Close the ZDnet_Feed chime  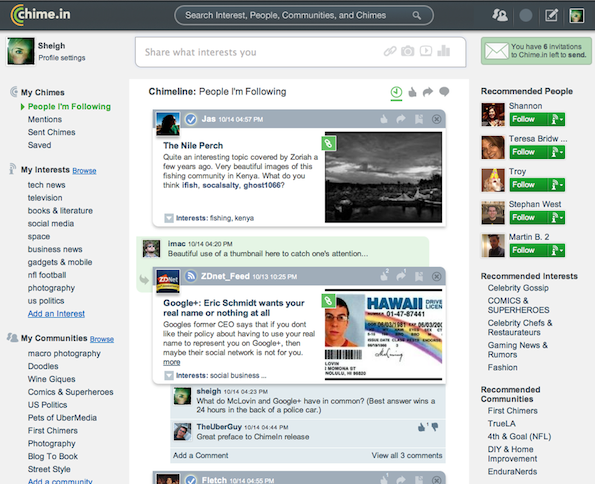tap(436, 276)
